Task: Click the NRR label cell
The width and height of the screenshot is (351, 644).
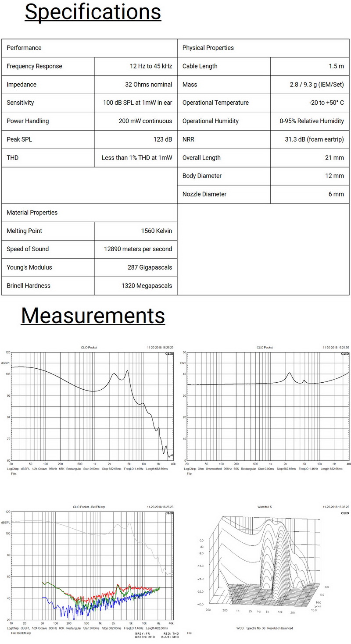Action: (x=224, y=139)
